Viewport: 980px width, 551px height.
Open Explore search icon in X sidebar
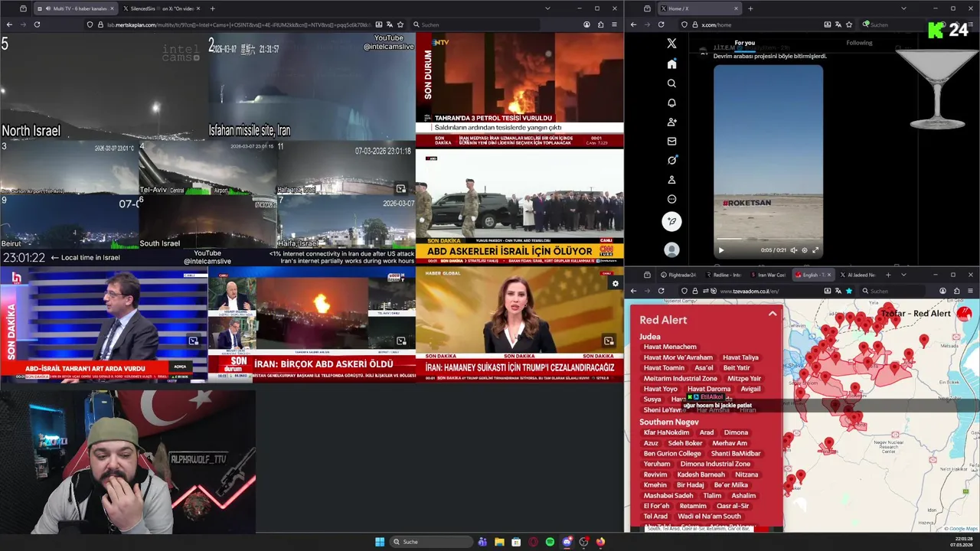click(671, 83)
